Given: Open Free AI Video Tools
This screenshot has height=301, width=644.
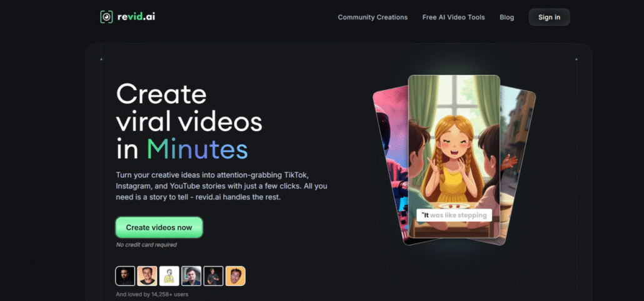Looking at the screenshot, I should pos(453,17).
